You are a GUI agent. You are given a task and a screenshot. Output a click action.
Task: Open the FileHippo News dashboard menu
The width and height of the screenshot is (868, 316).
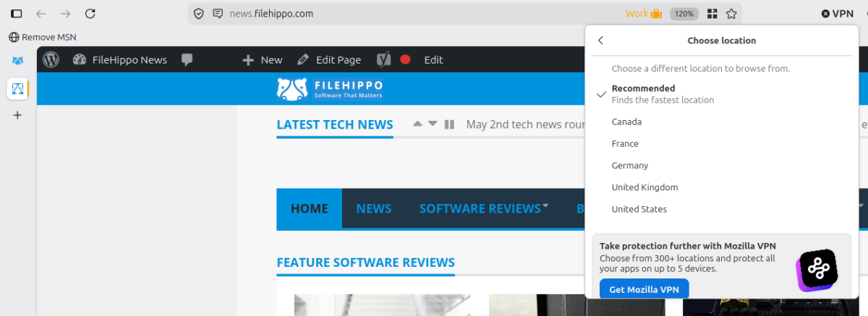(120, 60)
